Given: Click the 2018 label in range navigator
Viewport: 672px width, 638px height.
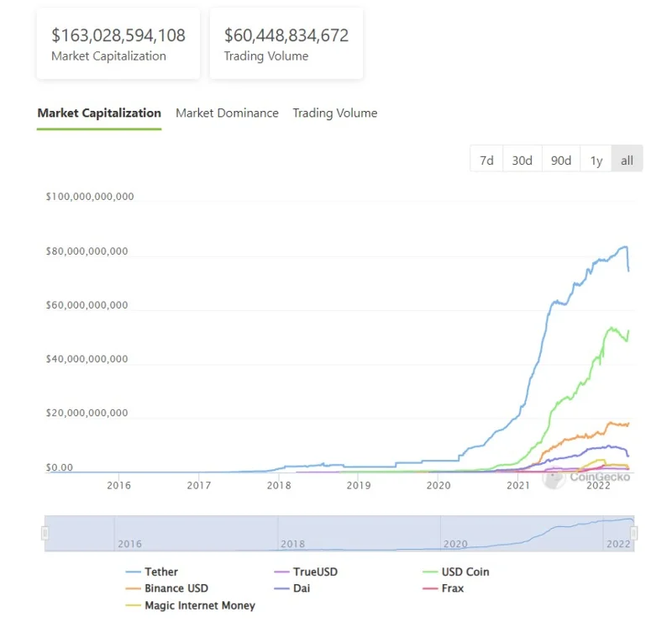Looking at the screenshot, I should point(292,544).
